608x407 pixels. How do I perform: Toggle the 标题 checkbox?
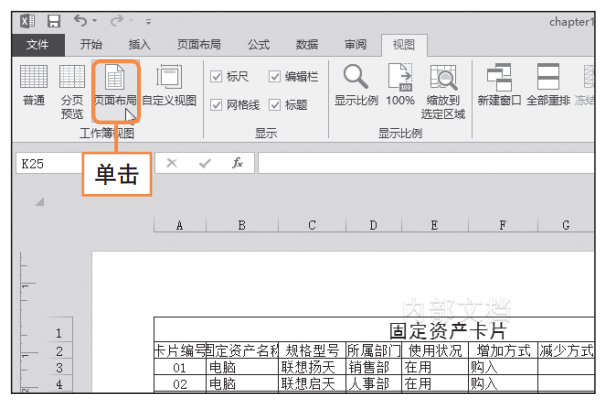[x=275, y=105]
